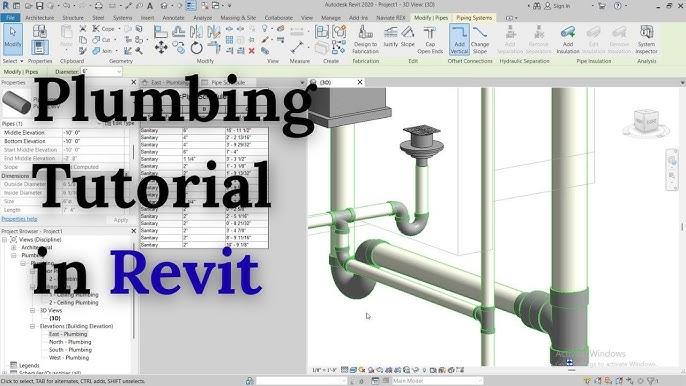Select East - Plumbing elevation in browser
686x386 pixels.
pos(68,334)
